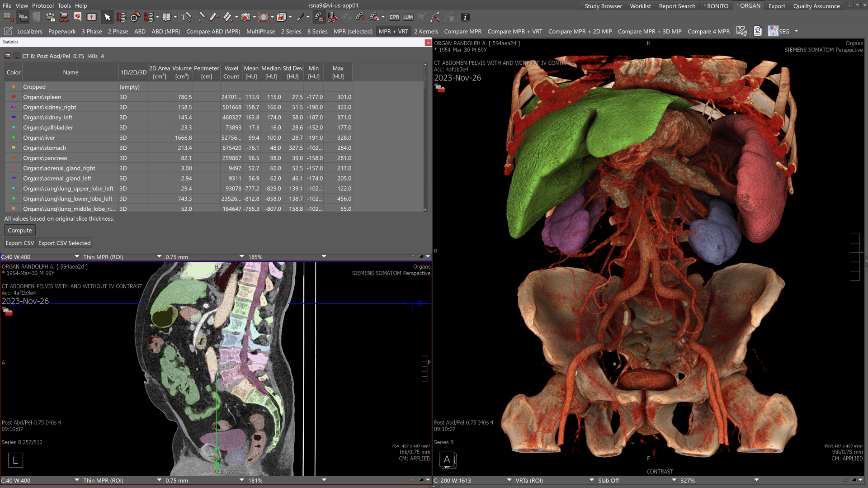The height and width of the screenshot is (488, 868).
Task: Click the export/upload icon in the toolbar
Action: pyautogui.click(x=91, y=16)
